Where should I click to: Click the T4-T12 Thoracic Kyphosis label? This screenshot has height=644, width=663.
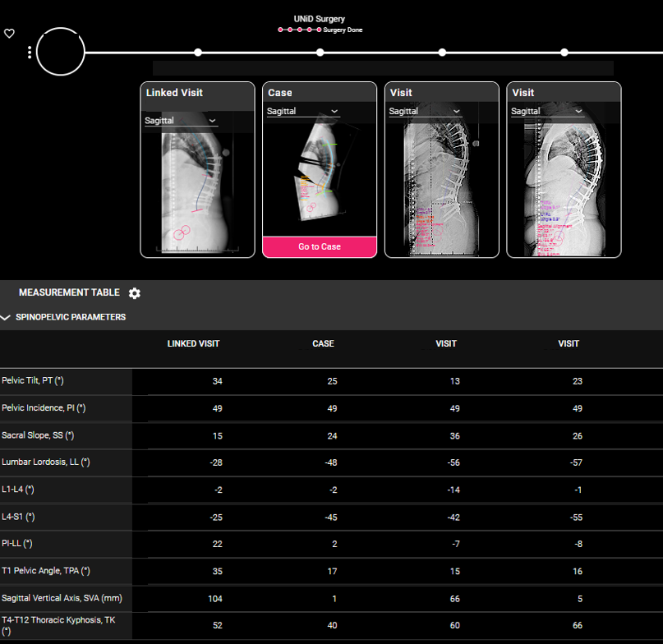pyautogui.click(x=58, y=625)
